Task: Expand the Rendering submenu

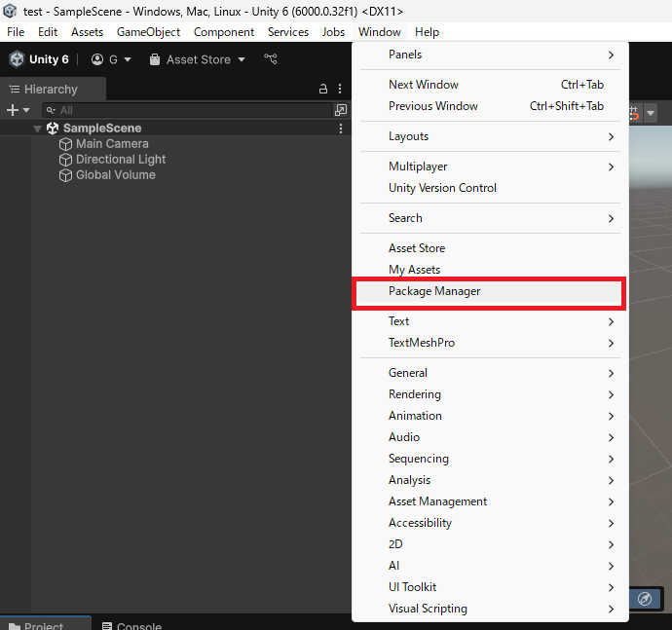Action: [490, 394]
